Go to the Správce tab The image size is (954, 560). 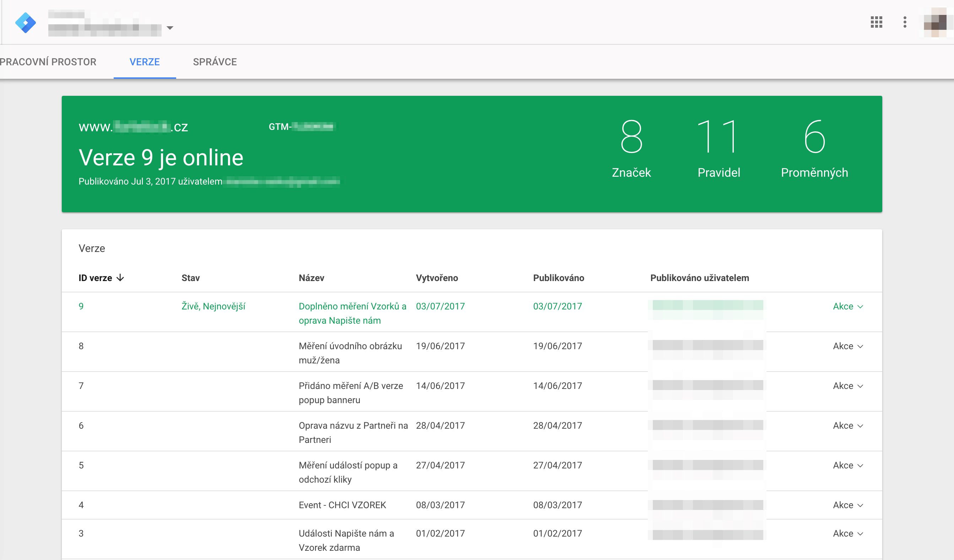pyautogui.click(x=215, y=62)
